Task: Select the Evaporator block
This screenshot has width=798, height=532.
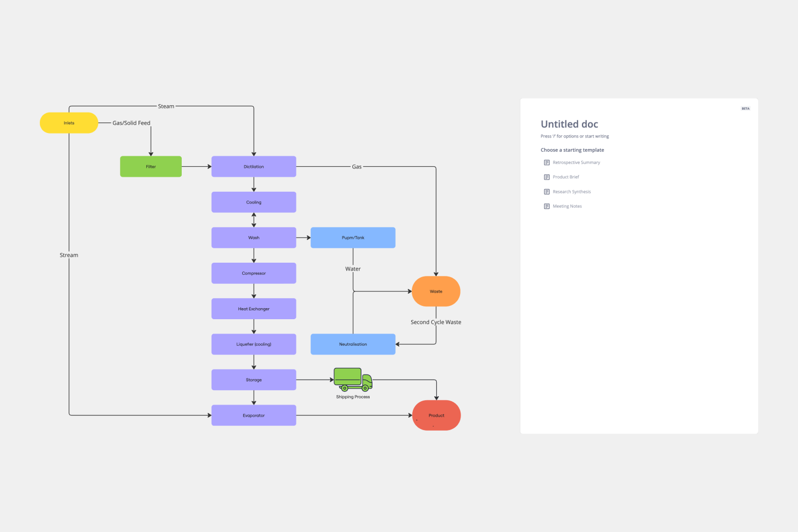Action: tap(254, 415)
